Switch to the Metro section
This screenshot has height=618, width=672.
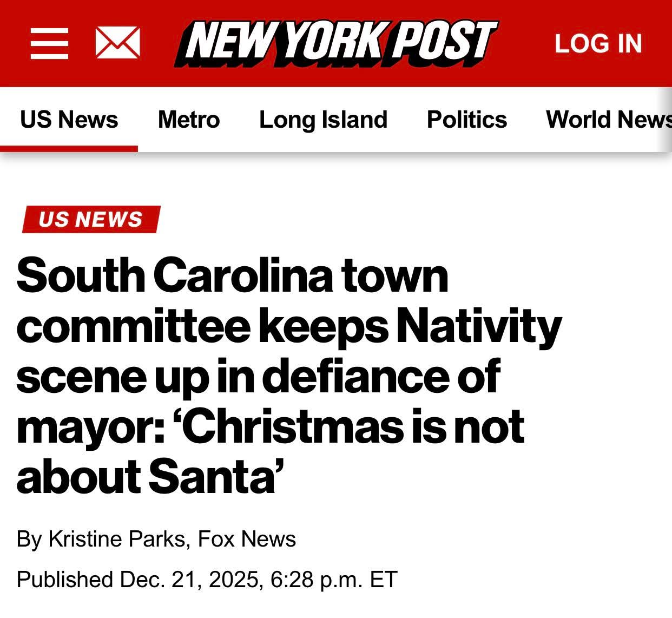click(189, 120)
